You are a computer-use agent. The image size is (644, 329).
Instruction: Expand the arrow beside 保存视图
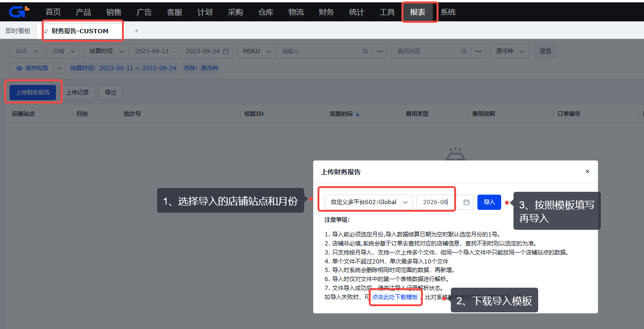[59, 68]
